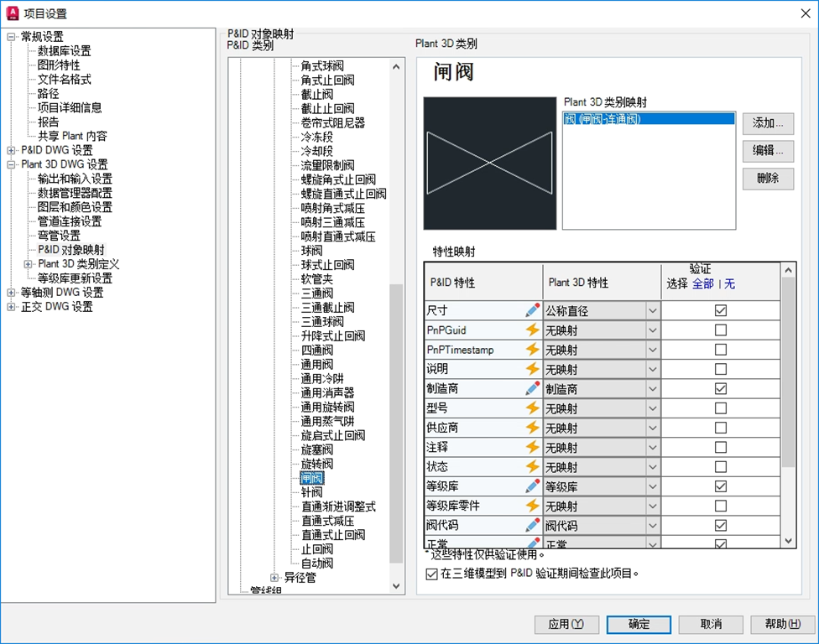Image resolution: width=819 pixels, height=644 pixels.
Task: Click the 编辑... button
Action: 768,151
